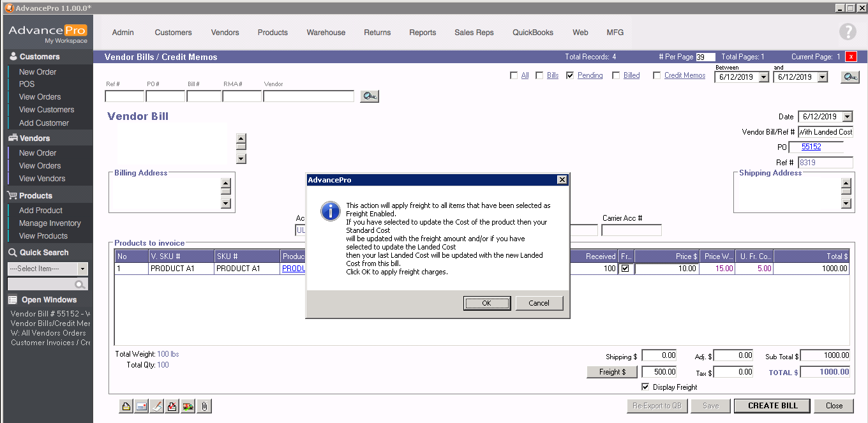Screen dimensions: 868x423
Task: Click the printer with red checkmark icon
Action: [172, 406]
